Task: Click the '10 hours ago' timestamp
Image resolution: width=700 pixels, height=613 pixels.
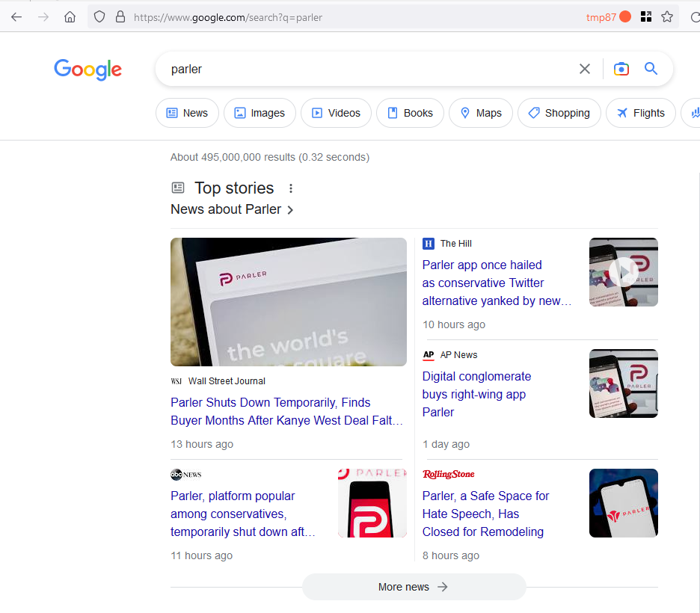Action: (x=453, y=324)
